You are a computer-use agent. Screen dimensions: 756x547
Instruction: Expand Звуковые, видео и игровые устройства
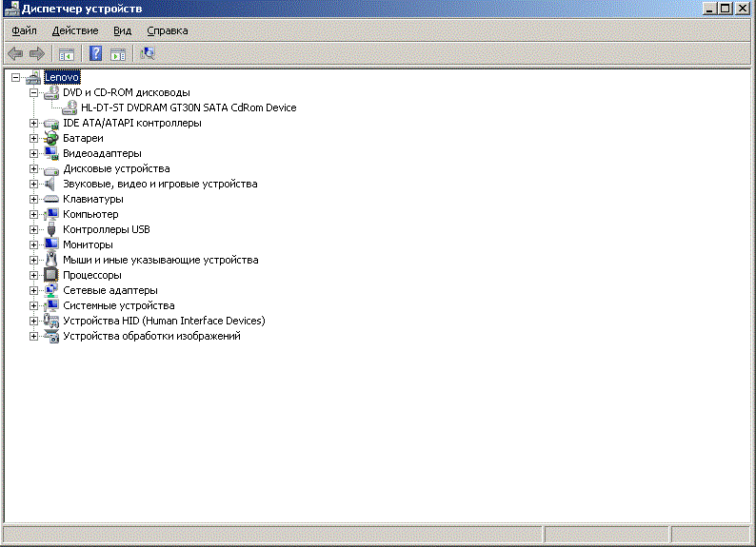click(x=33, y=184)
